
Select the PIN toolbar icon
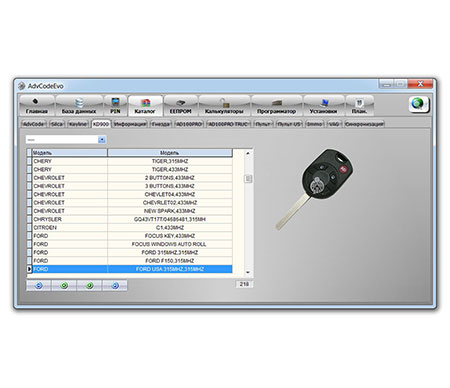(115, 106)
